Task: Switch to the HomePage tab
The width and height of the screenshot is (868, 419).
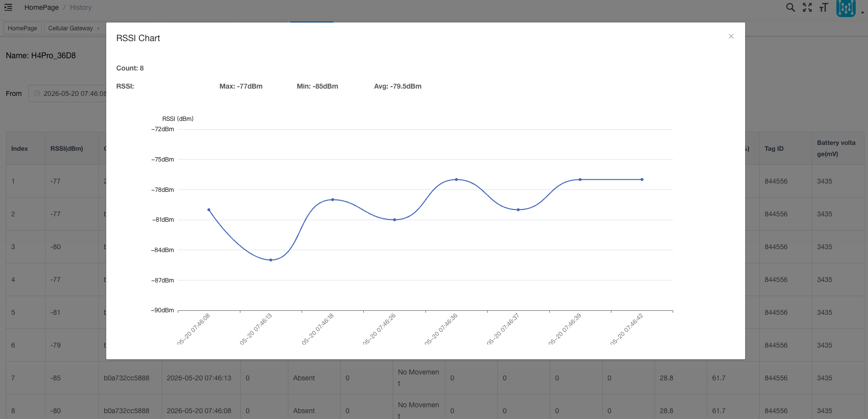Action: [23, 28]
